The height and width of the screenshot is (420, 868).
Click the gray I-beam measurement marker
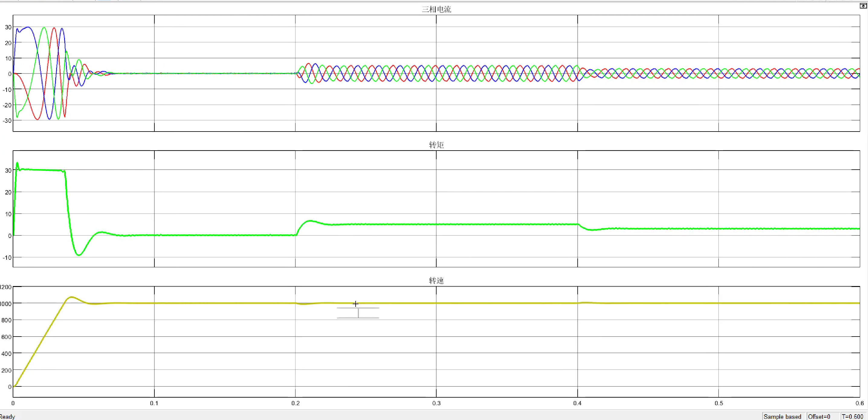point(358,313)
